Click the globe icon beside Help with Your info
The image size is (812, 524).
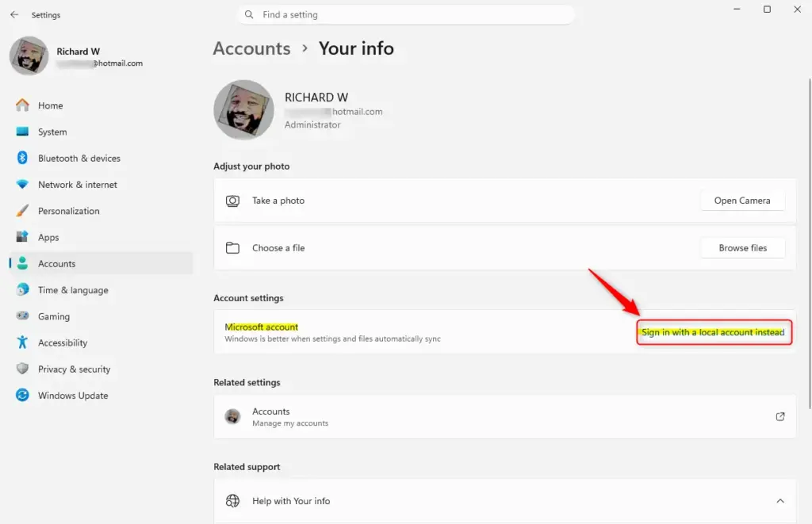tap(232, 501)
